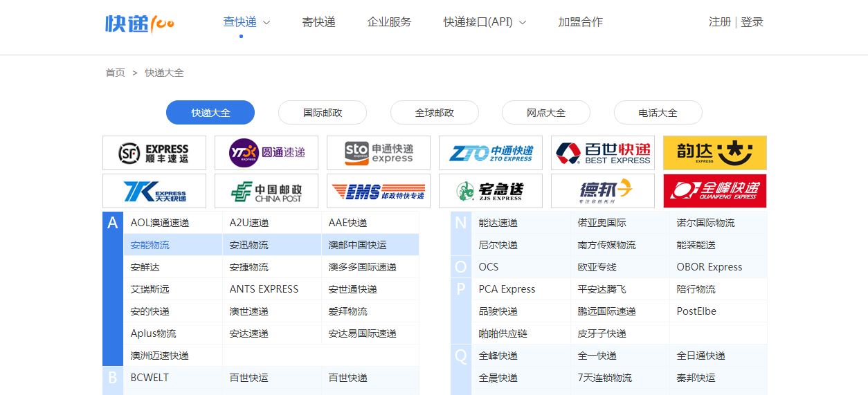Go to 首页 in the breadcrumb

pos(115,73)
